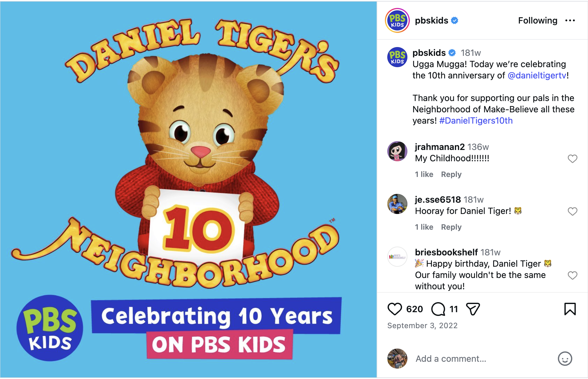Open the emoji picker smiley icon

(x=565, y=359)
